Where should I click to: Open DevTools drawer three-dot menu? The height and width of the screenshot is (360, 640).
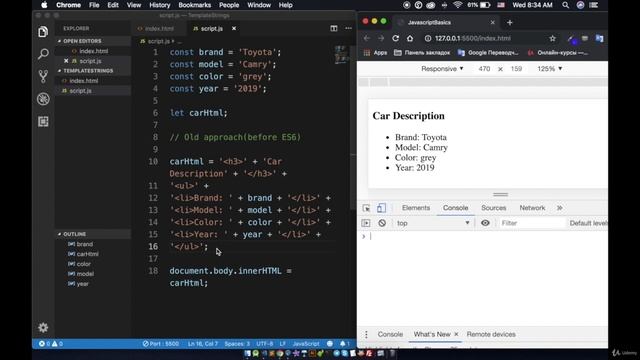[x=366, y=334]
